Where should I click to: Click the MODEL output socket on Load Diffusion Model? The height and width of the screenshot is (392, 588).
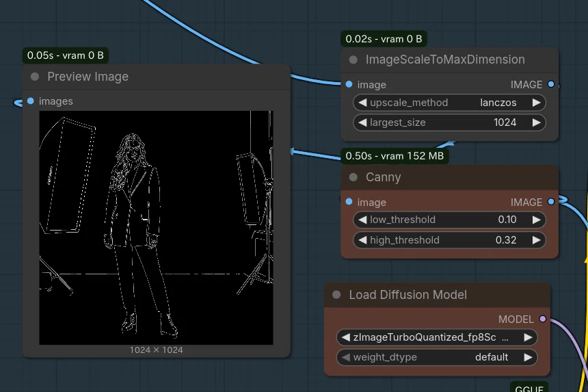[x=543, y=319]
